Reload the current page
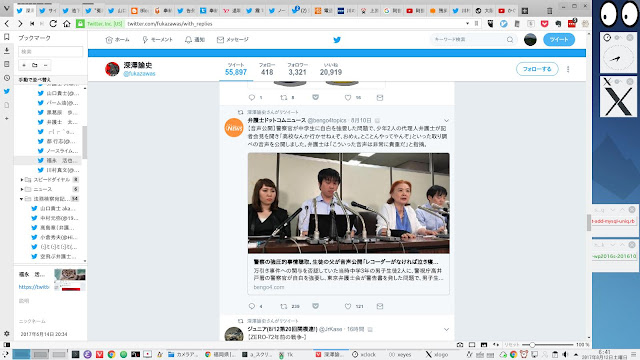Image resolution: width=640 pixels, height=360 pixels. click(x=53, y=24)
